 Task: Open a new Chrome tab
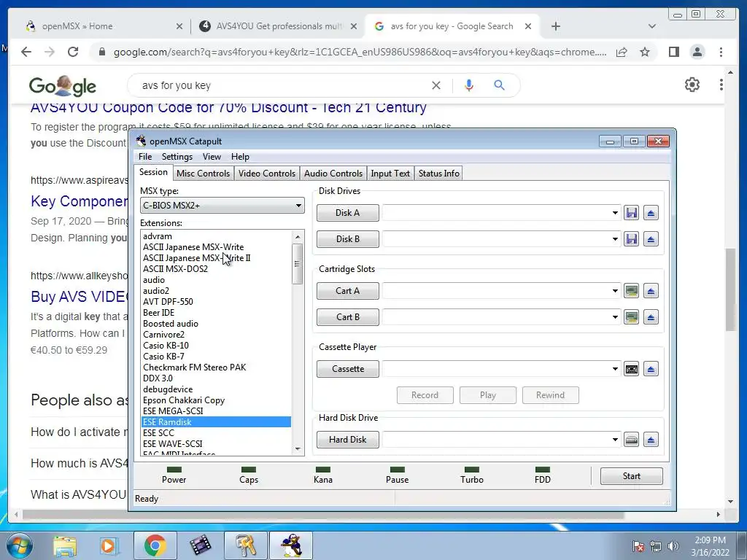(555, 26)
